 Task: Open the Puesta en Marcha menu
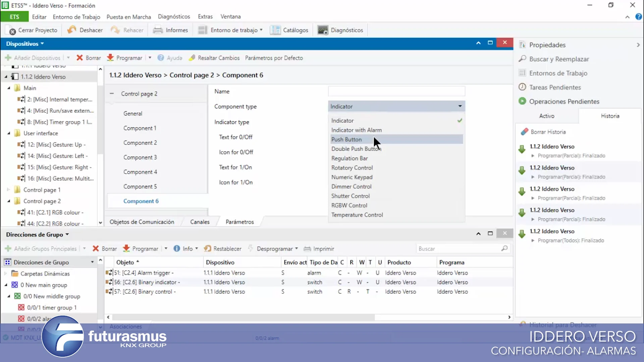pyautogui.click(x=128, y=16)
